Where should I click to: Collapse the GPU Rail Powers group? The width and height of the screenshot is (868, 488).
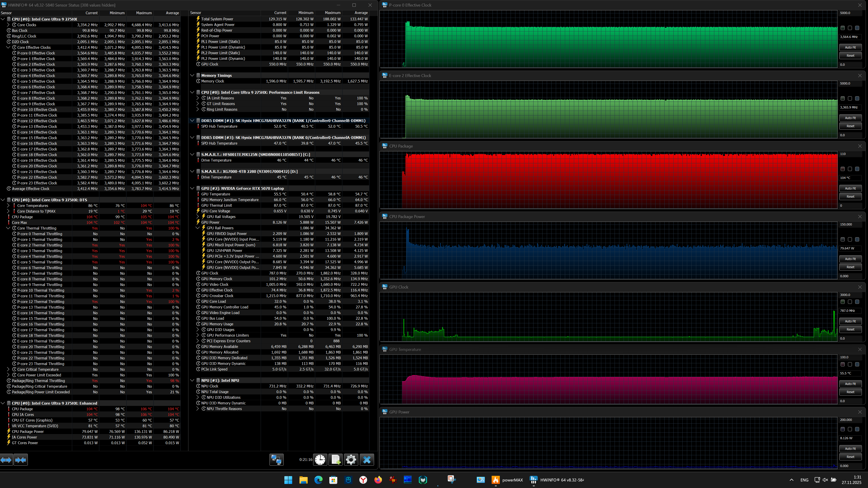click(198, 228)
